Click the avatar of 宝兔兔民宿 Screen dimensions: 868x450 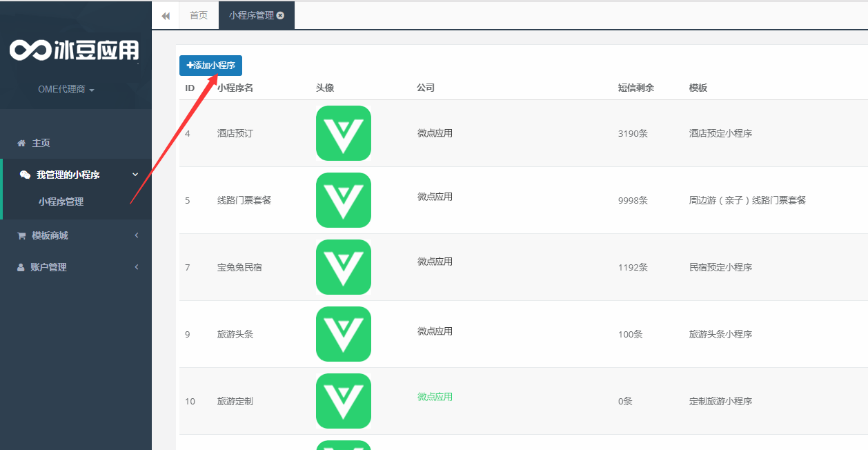(x=344, y=267)
